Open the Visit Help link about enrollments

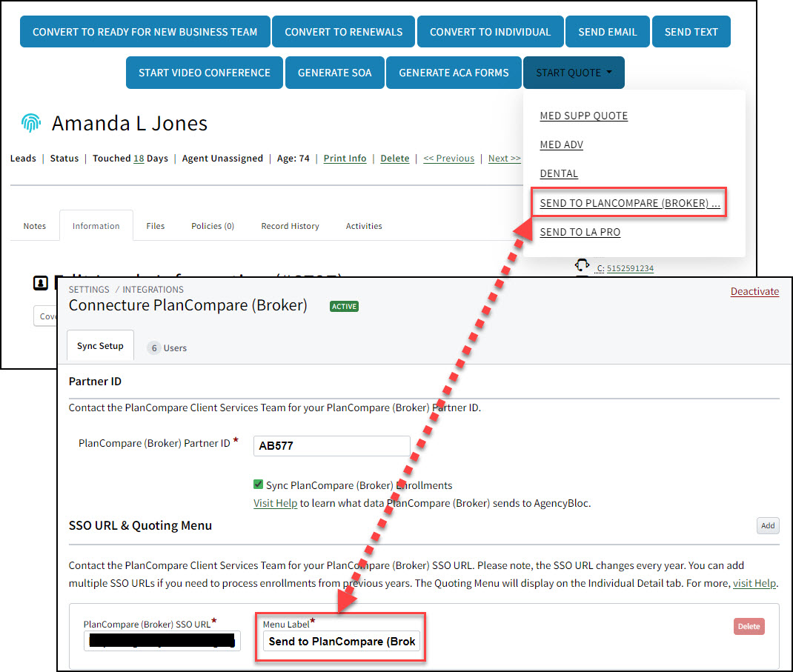click(275, 503)
